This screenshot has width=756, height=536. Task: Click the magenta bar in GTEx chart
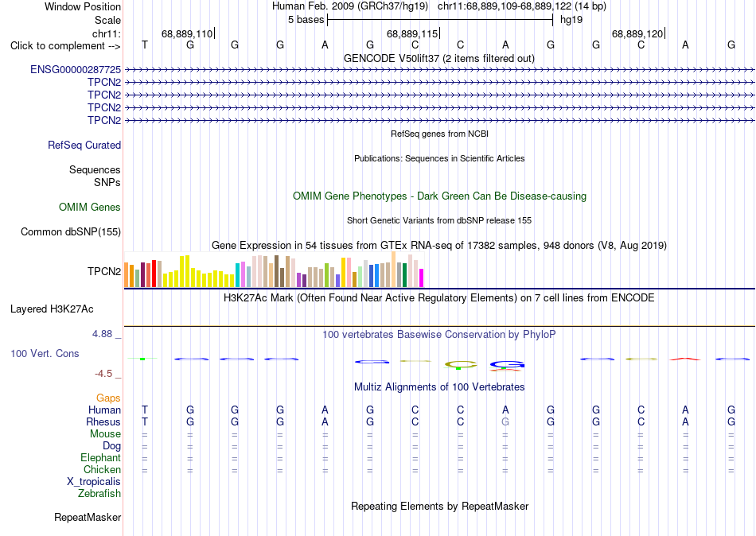pyautogui.click(x=422, y=278)
